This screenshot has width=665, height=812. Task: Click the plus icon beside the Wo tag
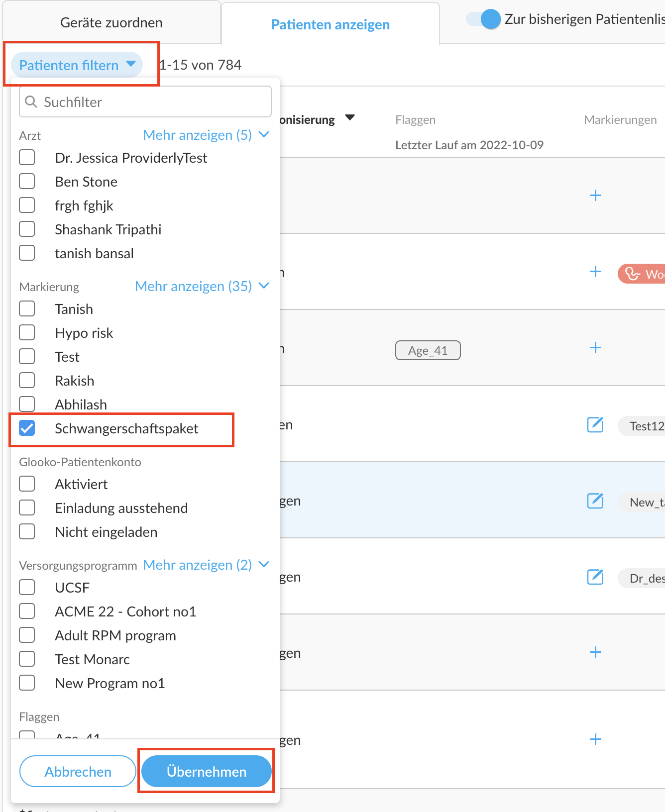click(x=595, y=272)
